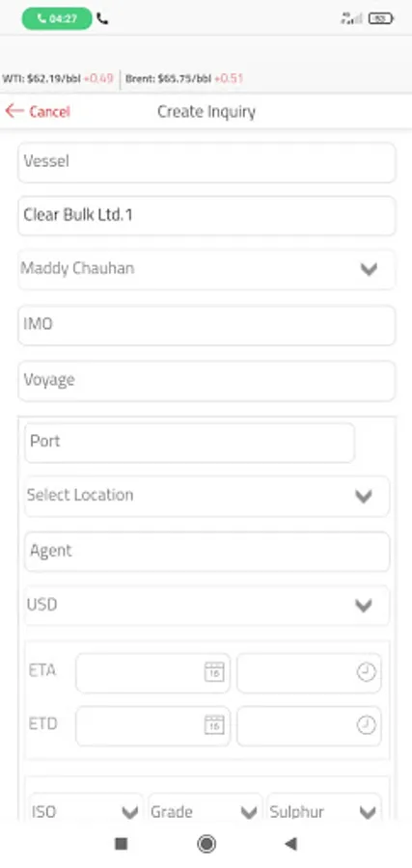The image size is (412, 868).
Task: Open the ETA date calendar icon
Action: pyautogui.click(x=214, y=672)
